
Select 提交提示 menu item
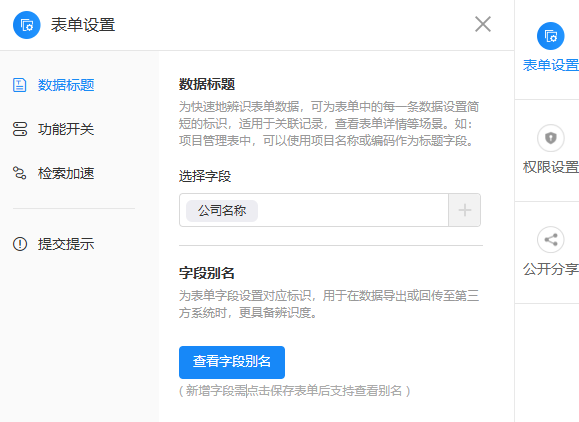66,244
